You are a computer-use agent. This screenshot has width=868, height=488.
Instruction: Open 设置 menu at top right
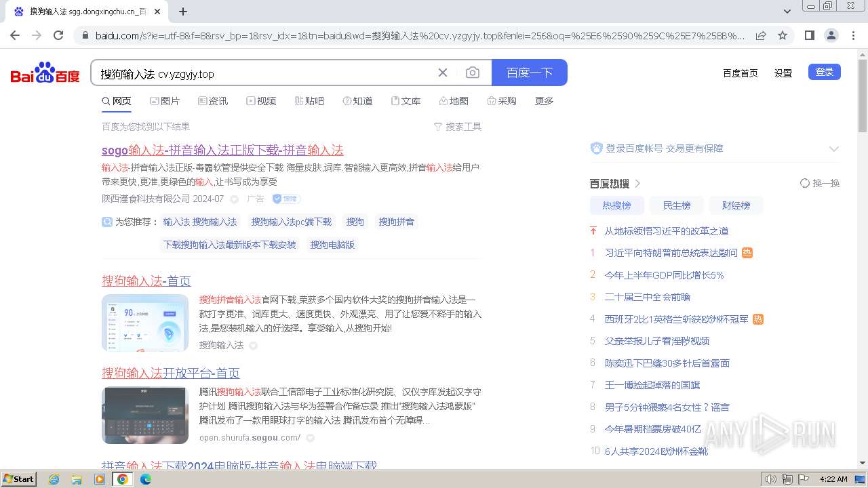(783, 73)
